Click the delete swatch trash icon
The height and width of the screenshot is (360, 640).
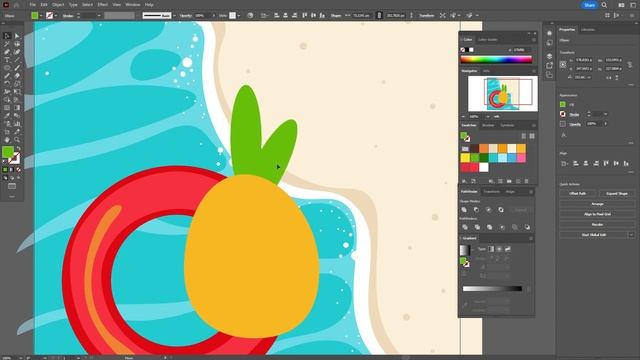tap(527, 181)
